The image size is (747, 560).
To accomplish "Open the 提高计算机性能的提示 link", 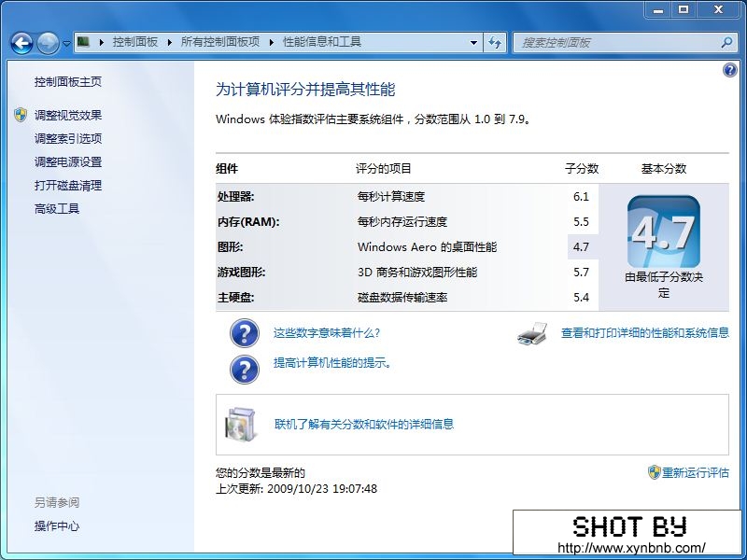I will point(332,363).
